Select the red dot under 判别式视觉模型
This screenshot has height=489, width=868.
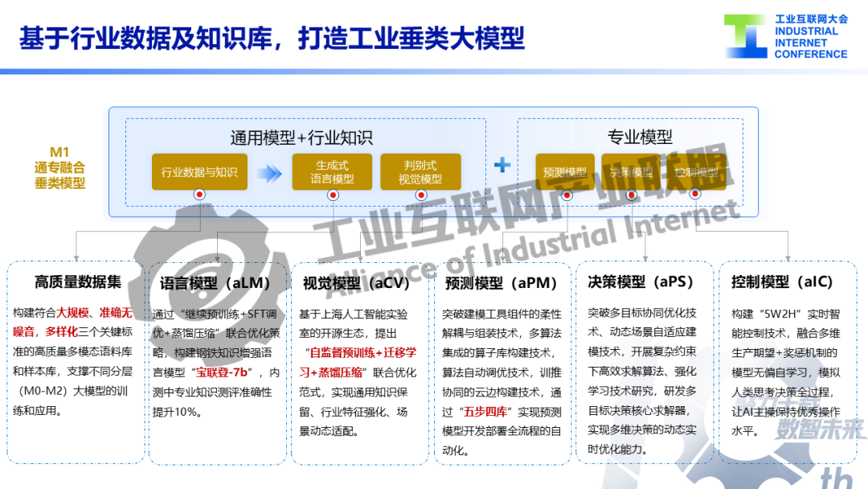[x=420, y=195]
